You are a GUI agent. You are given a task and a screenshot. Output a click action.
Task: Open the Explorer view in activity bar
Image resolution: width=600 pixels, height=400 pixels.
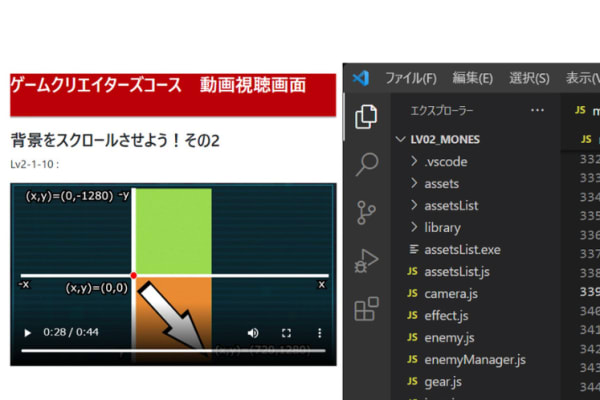tap(367, 116)
